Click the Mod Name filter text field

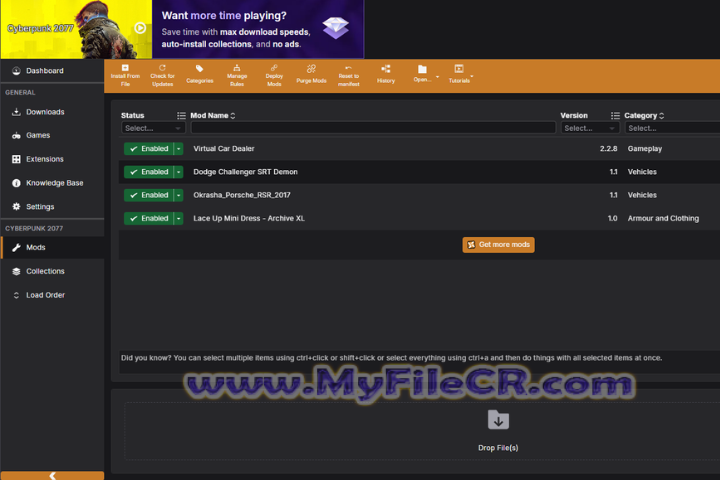coord(373,128)
